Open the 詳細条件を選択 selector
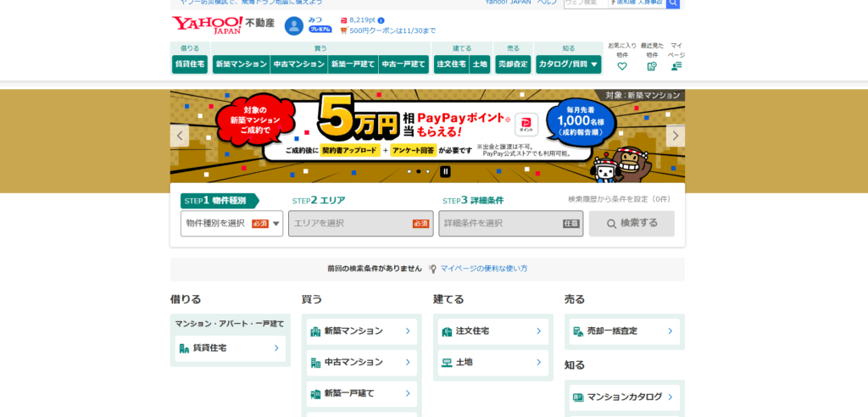The width and height of the screenshot is (868, 417). (511, 224)
